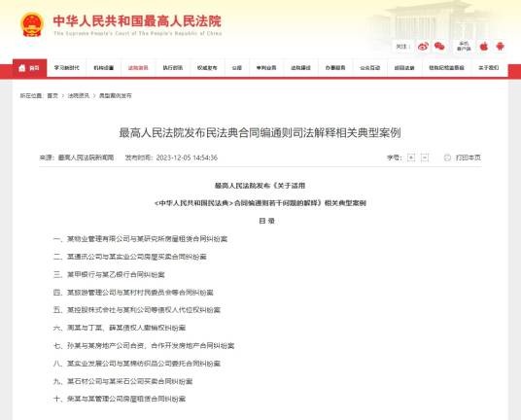Open the Weibo follow icon
Screen dimensions: 521x420
point(423,47)
